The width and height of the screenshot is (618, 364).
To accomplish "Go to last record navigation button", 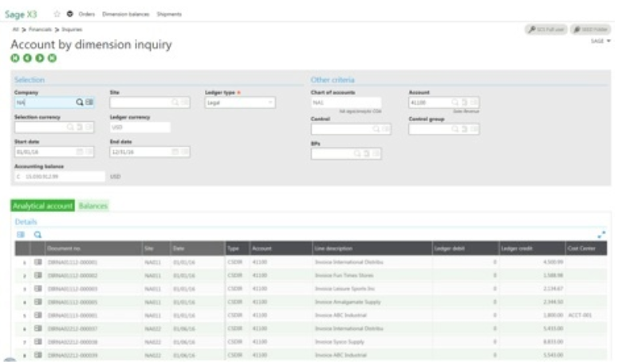I will [x=52, y=58].
